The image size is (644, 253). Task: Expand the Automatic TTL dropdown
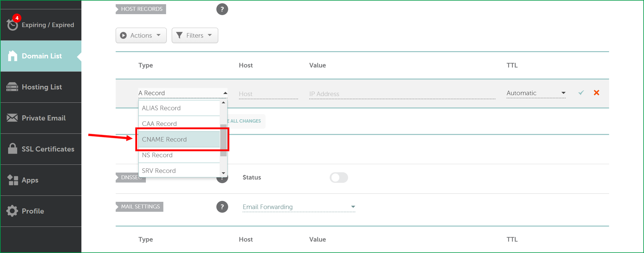tap(536, 93)
